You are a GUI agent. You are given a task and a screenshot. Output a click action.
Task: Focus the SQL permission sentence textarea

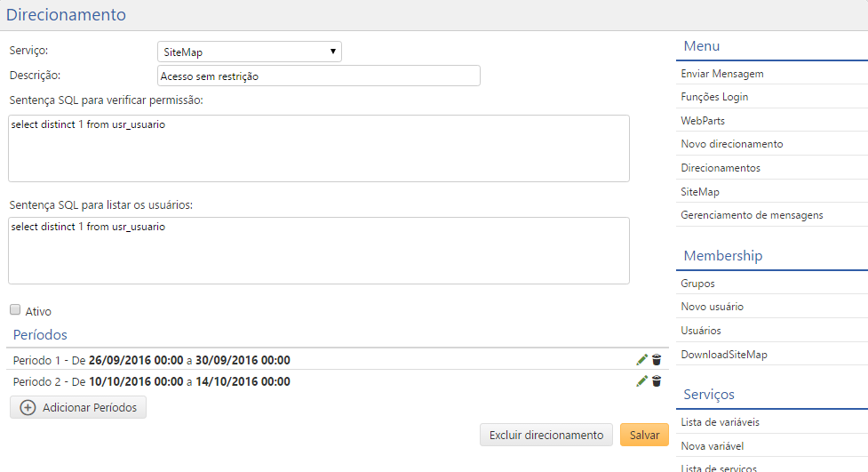coord(318,148)
